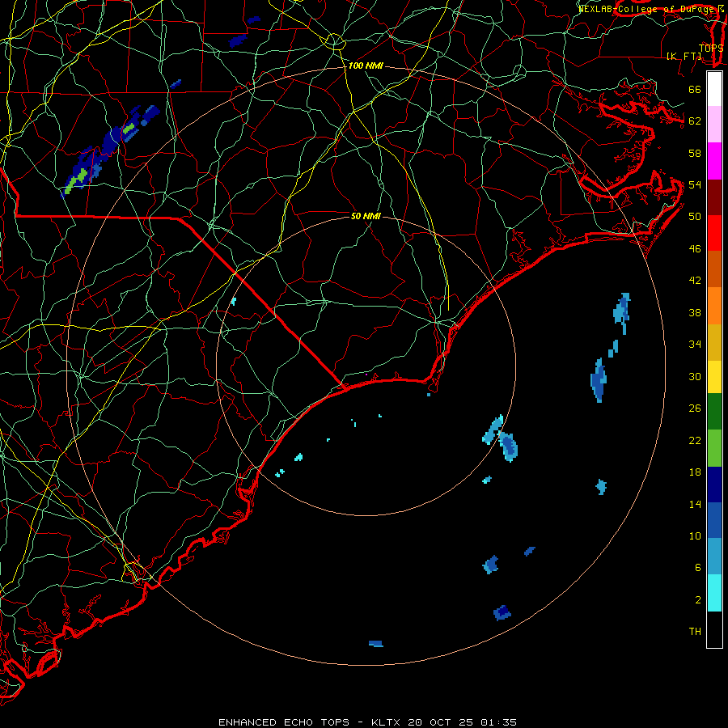Click the legend value "10"
This screenshot has width=728, height=728.
click(695, 535)
